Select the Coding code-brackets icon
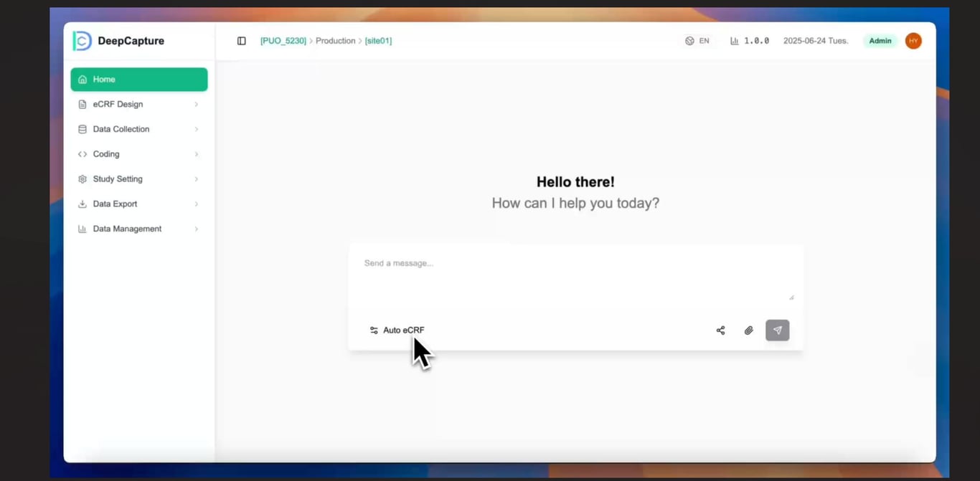The height and width of the screenshot is (481, 980). click(82, 153)
